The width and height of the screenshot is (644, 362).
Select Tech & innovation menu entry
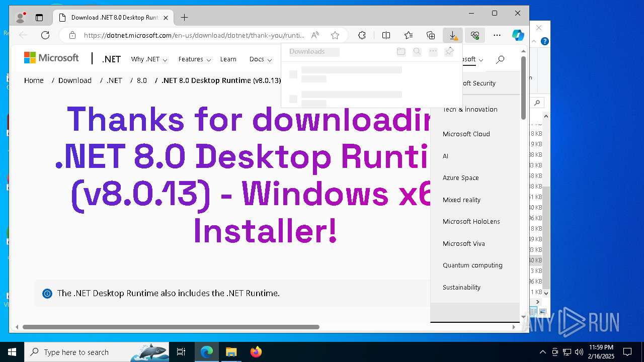click(x=470, y=109)
